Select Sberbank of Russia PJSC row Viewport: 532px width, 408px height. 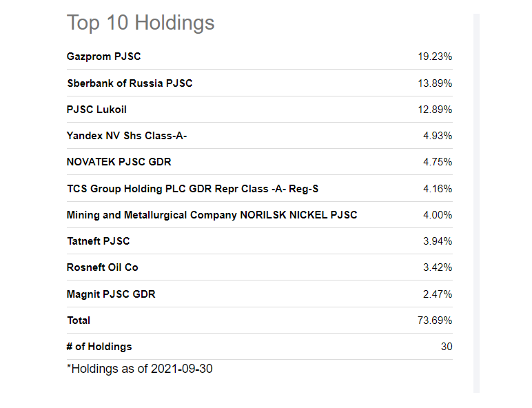[x=260, y=83]
